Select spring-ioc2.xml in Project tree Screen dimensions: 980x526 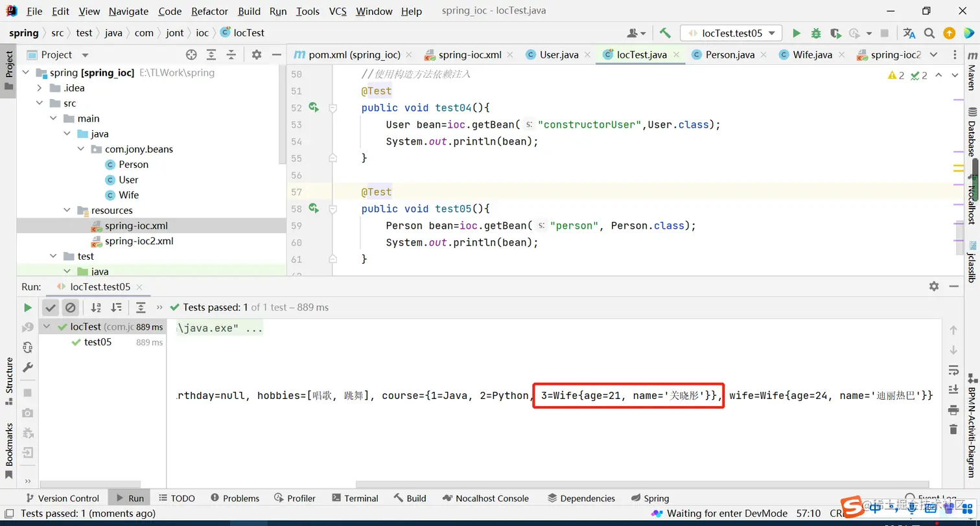click(139, 241)
